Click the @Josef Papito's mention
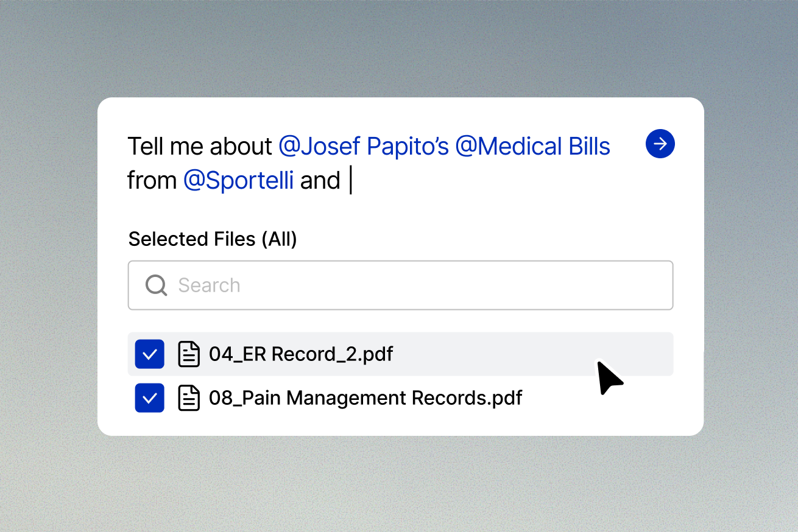 click(363, 147)
